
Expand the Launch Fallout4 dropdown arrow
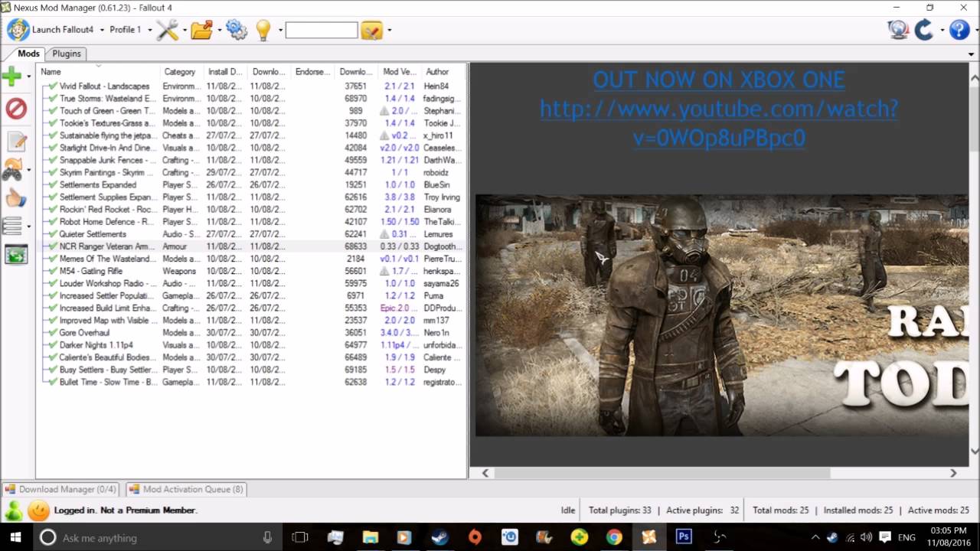click(x=102, y=31)
